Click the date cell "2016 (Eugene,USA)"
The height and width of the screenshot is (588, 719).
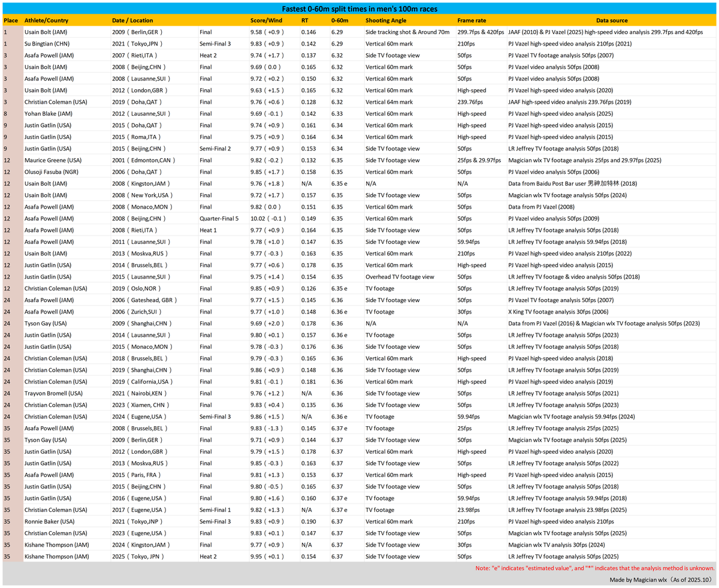tap(139, 498)
